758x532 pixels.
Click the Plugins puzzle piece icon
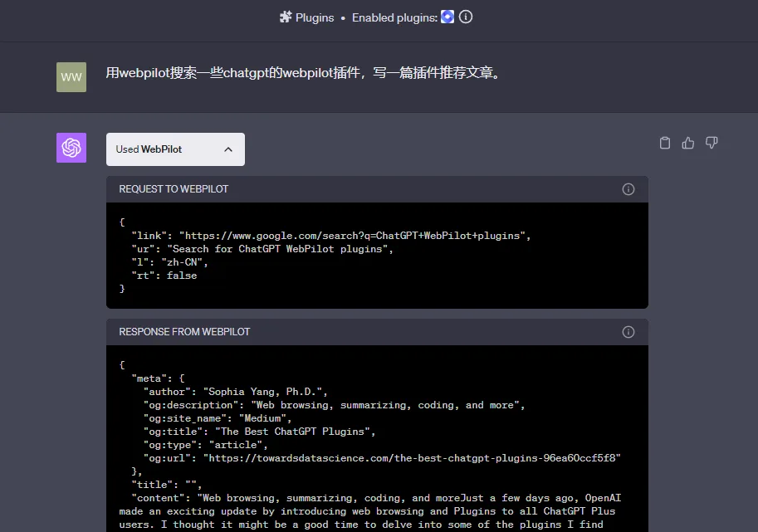point(286,17)
